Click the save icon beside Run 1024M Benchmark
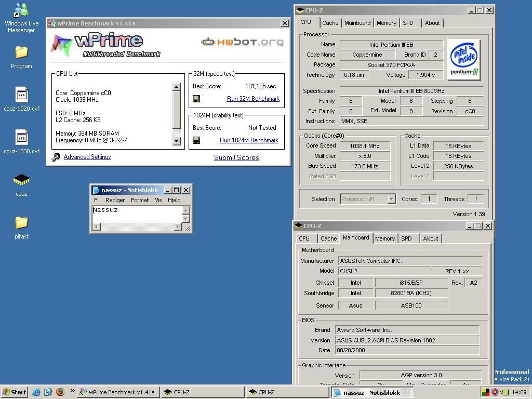The image size is (532, 399). [196, 140]
